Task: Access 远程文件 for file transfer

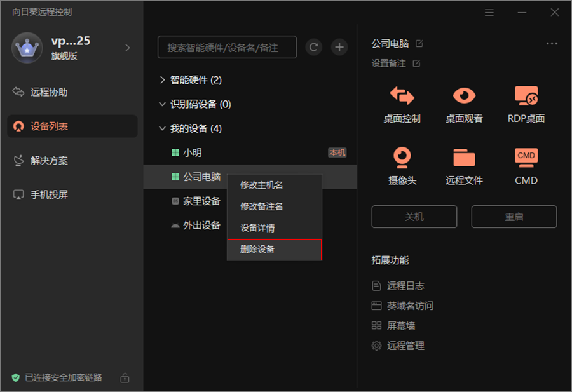Action: click(464, 166)
